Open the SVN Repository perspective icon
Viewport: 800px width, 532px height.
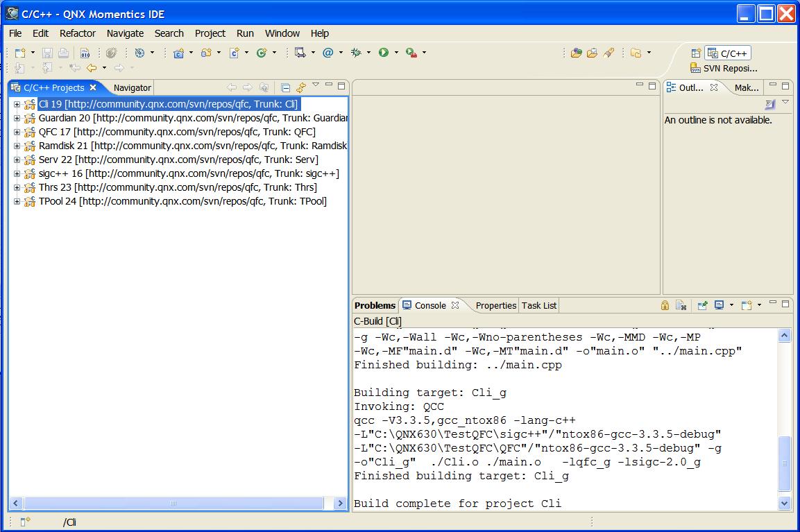click(x=695, y=68)
